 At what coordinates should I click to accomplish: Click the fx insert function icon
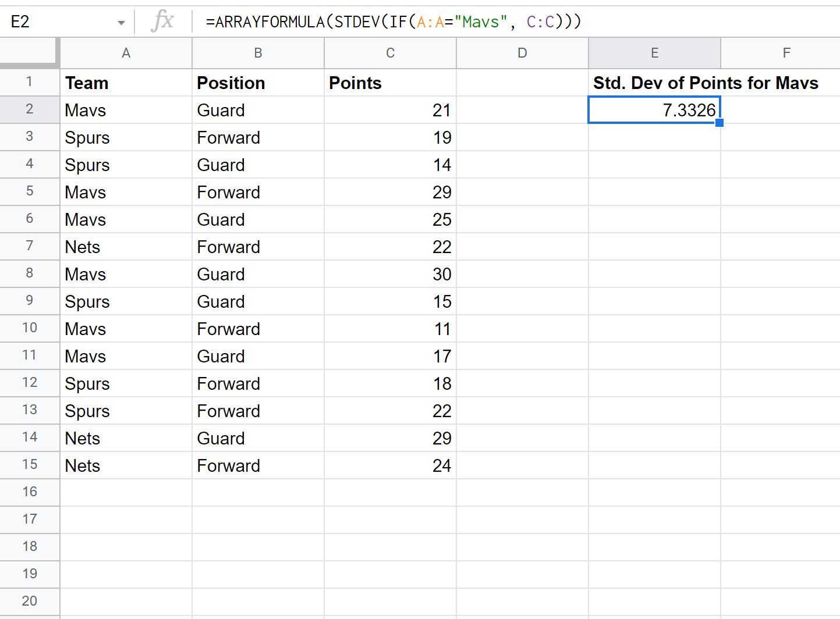pos(162,22)
